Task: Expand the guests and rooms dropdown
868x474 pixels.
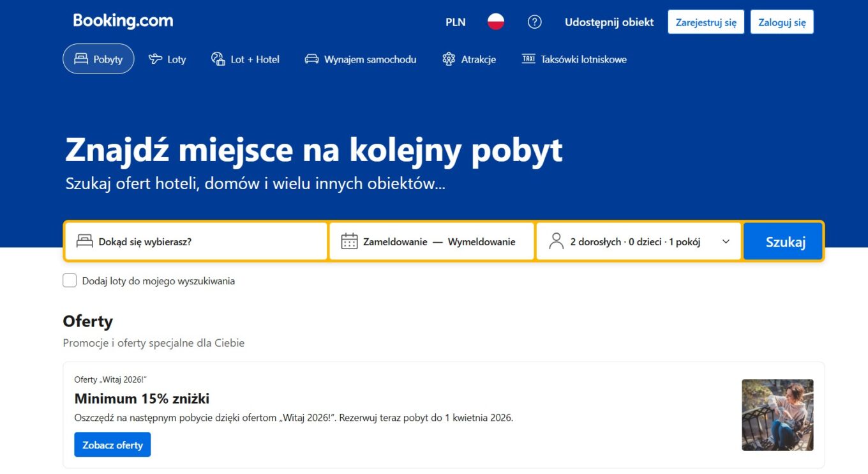Action: (725, 241)
